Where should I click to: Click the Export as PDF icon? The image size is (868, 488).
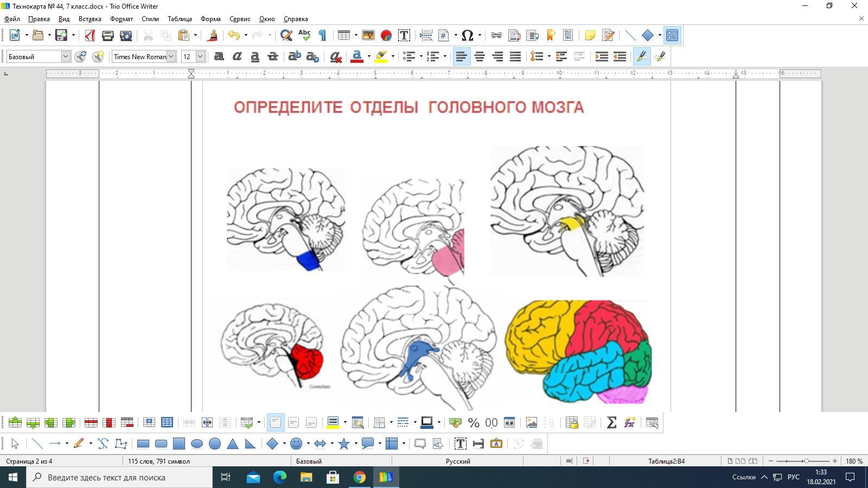pos(90,36)
